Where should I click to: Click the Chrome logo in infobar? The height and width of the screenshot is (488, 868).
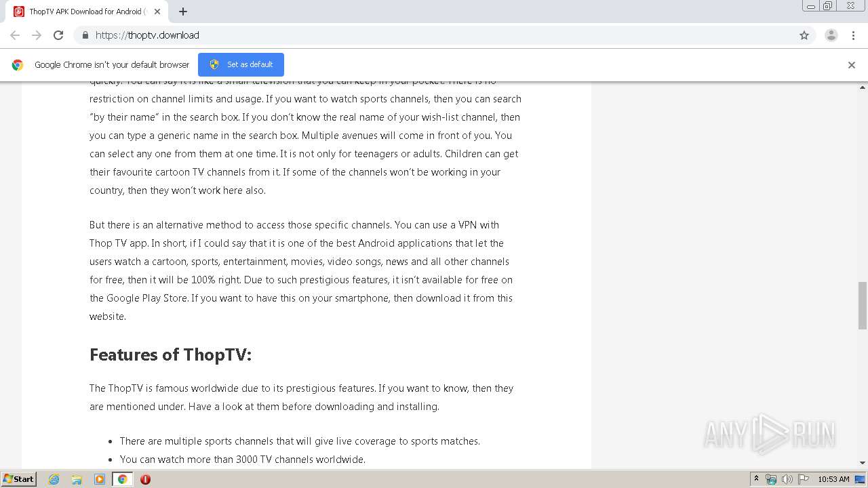[x=18, y=65]
